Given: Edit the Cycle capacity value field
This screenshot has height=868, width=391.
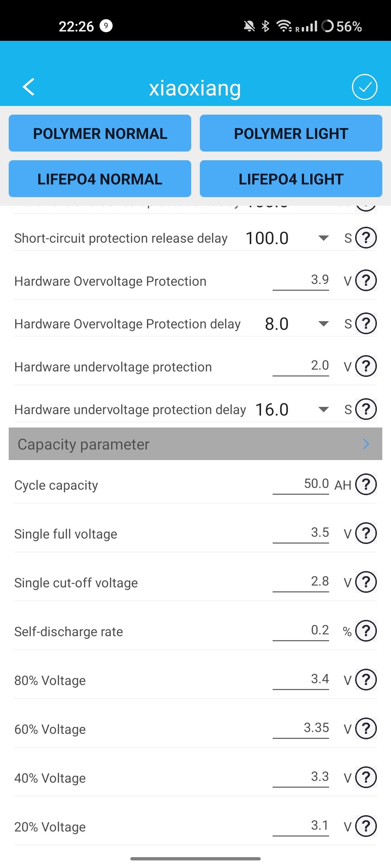Looking at the screenshot, I should (301, 484).
